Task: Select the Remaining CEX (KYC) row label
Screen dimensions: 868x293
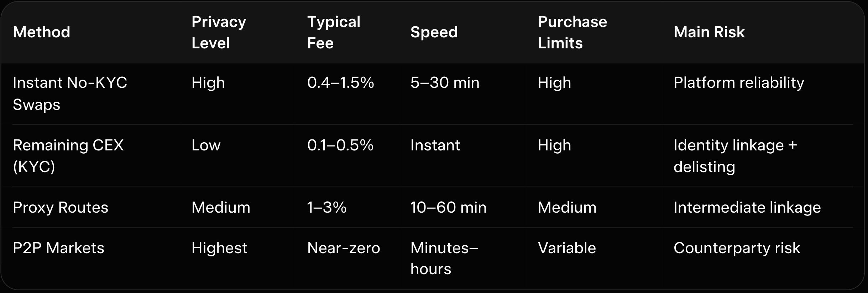Action: (x=68, y=156)
